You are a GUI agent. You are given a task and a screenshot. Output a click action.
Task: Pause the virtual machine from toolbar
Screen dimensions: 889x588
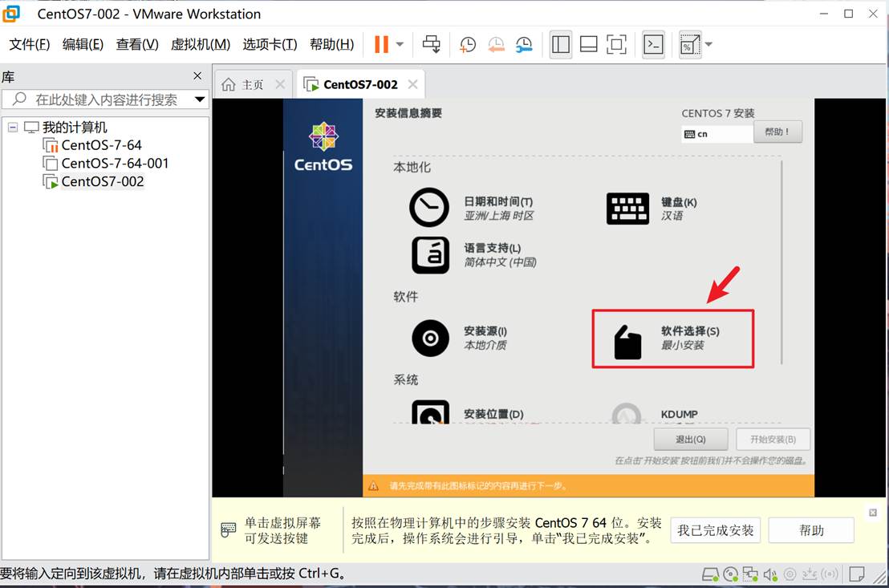382,44
